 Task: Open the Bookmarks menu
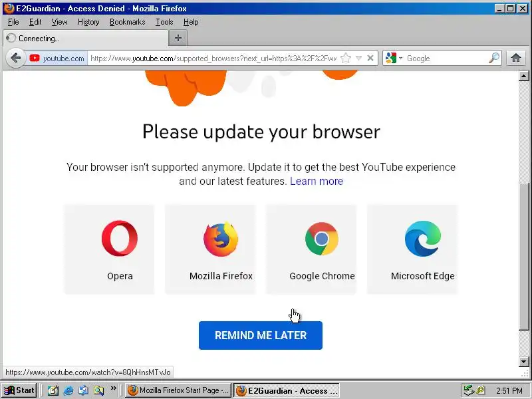127,22
